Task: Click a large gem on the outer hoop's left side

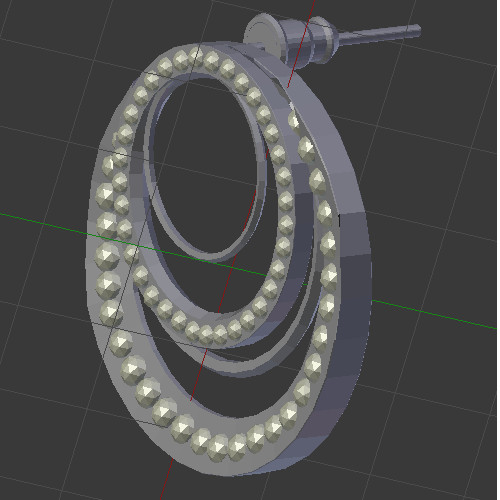Action: pyautogui.click(x=108, y=256)
